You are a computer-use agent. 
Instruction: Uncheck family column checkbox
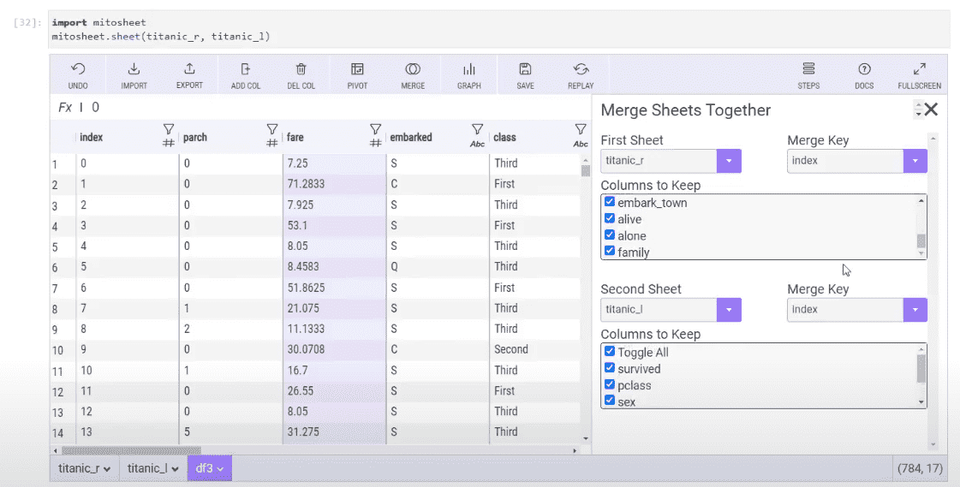point(609,251)
